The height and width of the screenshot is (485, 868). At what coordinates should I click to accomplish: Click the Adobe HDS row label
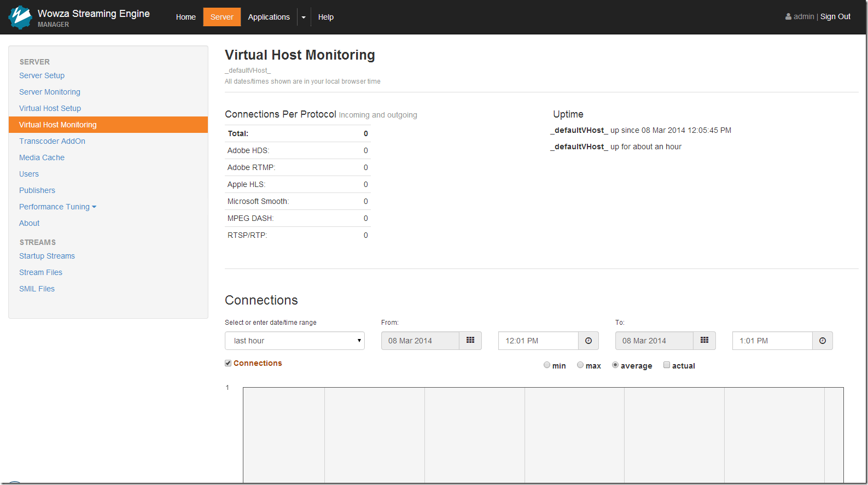pos(248,150)
